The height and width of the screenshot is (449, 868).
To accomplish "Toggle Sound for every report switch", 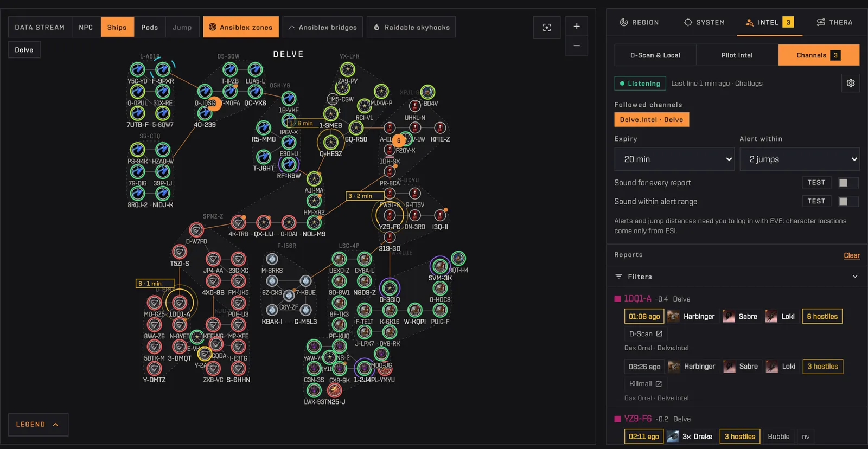I will (848, 183).
